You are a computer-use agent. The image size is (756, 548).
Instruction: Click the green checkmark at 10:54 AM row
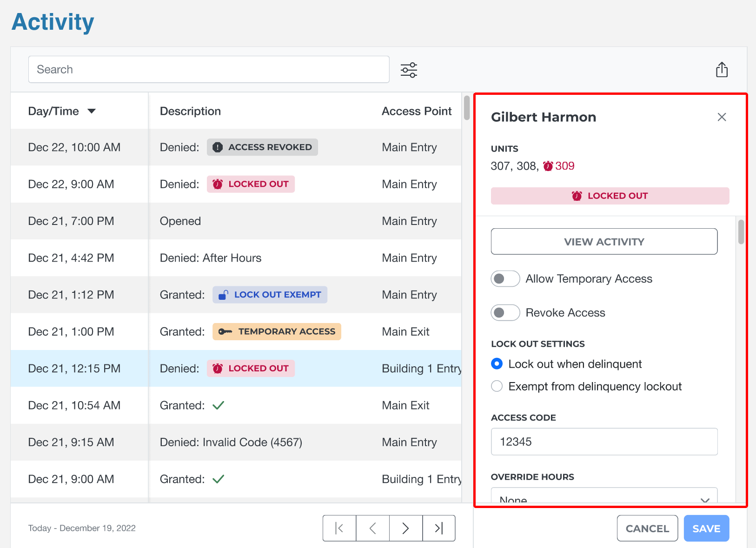(218, 405)
